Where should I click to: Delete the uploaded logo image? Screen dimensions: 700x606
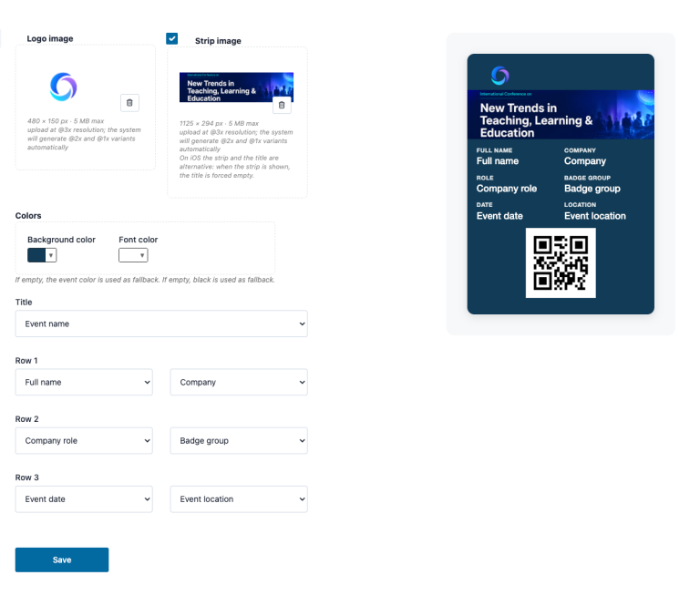129,103
